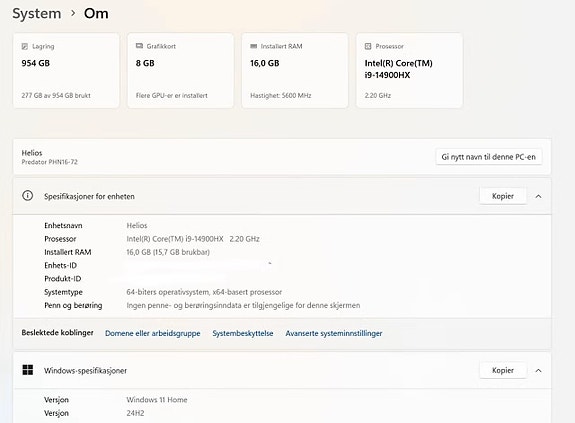The image size is (575, 423).
Task: Go back to System in breadcrumb
Action: (37, 14)
